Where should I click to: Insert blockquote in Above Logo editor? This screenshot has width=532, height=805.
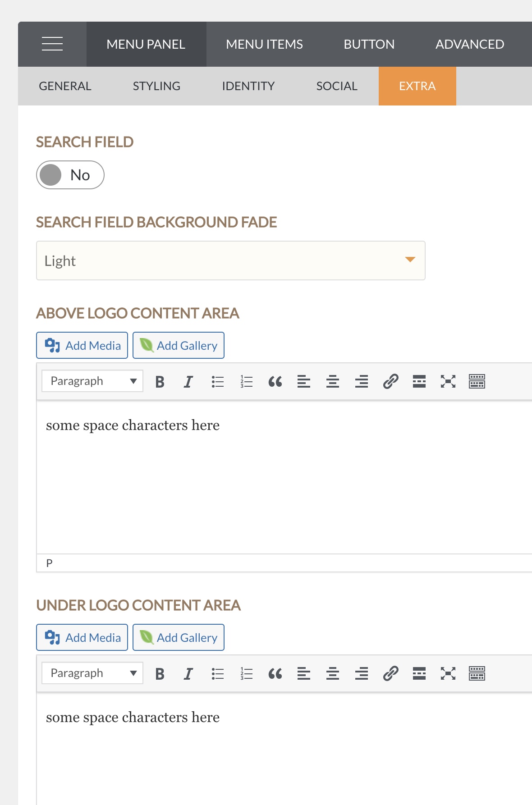(275, 382)
